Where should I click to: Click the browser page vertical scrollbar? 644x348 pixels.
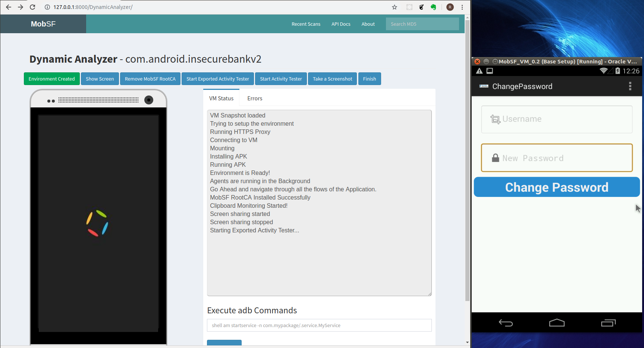pos(467,160)
